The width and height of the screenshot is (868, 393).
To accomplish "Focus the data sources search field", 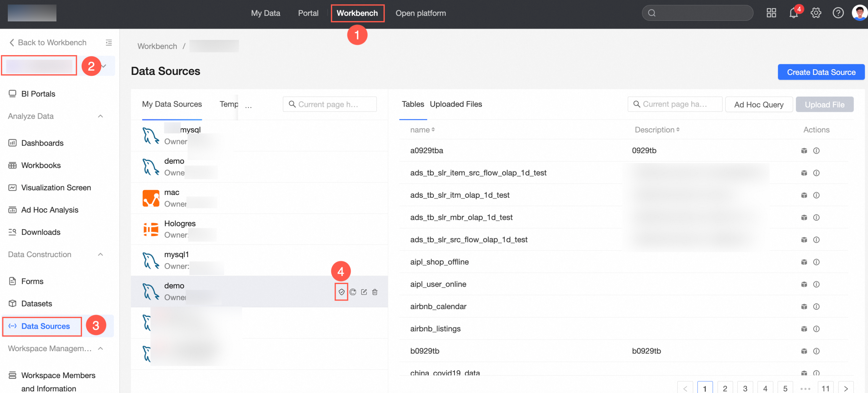I will 330,104.
